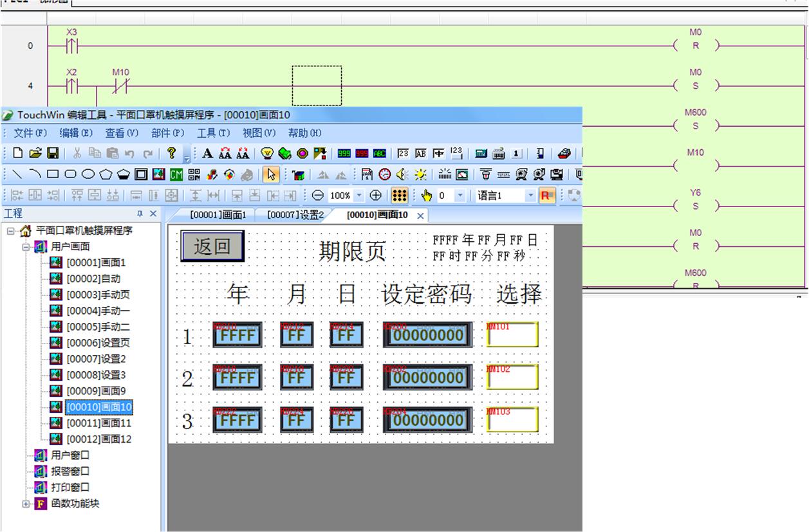
Task: Open the 语言1 language dropdown
Action: pos(531,196)
